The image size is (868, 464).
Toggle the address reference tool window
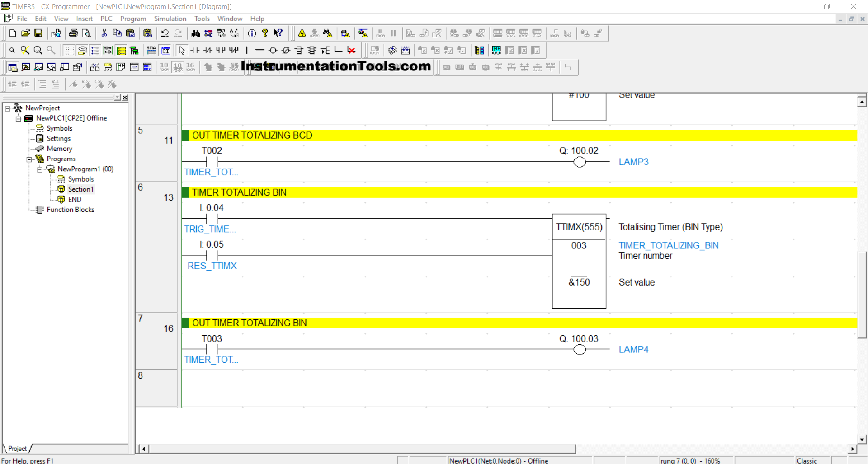click(52, 67)
